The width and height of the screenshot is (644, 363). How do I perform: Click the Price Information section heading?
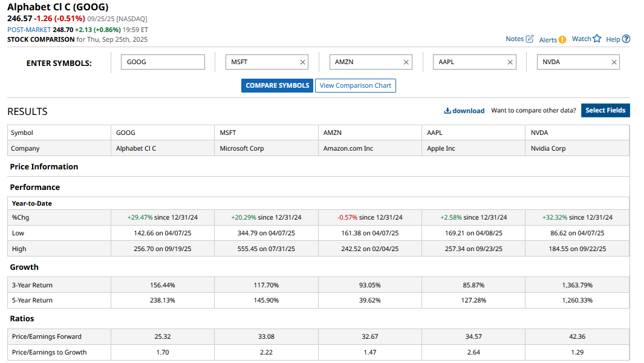click(x=44, y=166)
